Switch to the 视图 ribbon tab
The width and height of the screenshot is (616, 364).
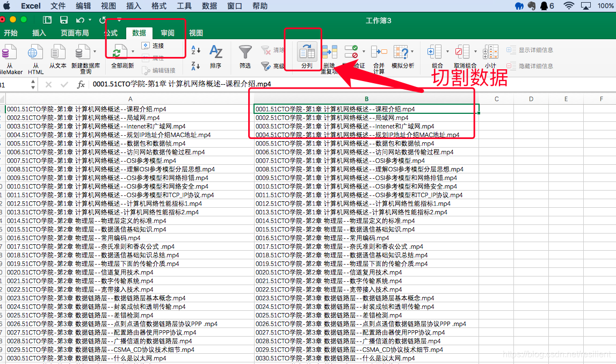pos(195,33)
